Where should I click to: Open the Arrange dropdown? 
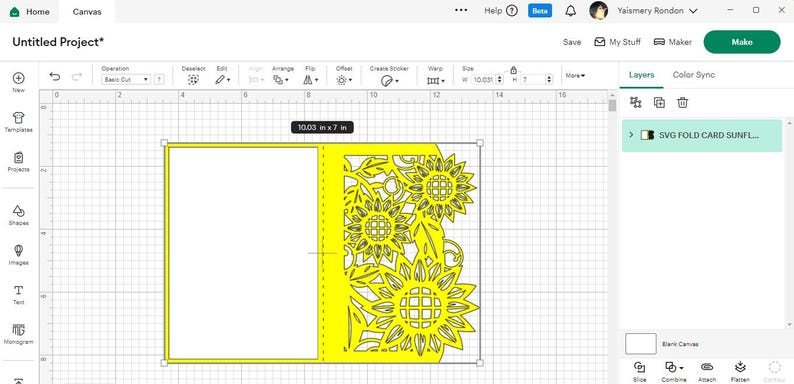(281, 80)
